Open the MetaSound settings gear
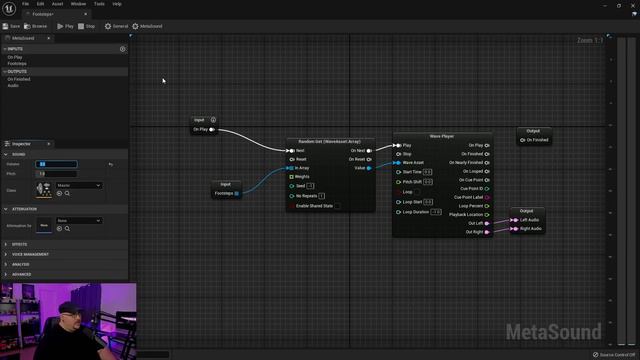The height and width of the screenshot is (360, 640). tap(136, 26)
